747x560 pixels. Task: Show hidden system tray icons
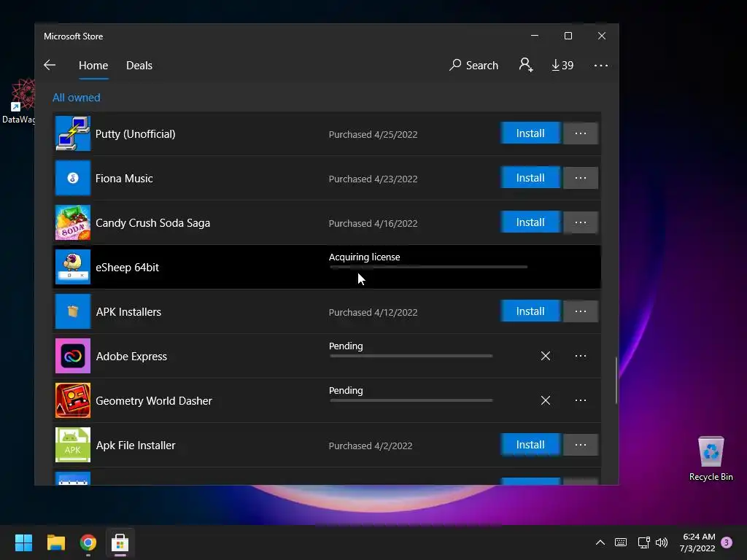coord(600,542)
